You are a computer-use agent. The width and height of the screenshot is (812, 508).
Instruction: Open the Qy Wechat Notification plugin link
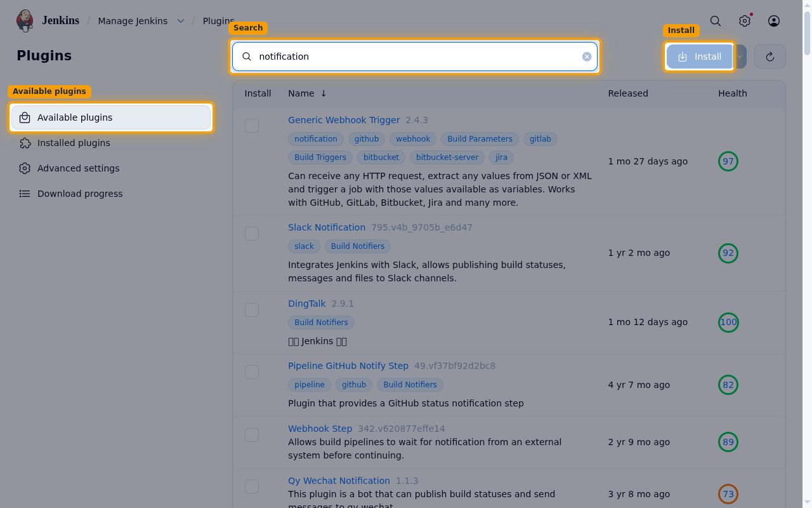339,481
